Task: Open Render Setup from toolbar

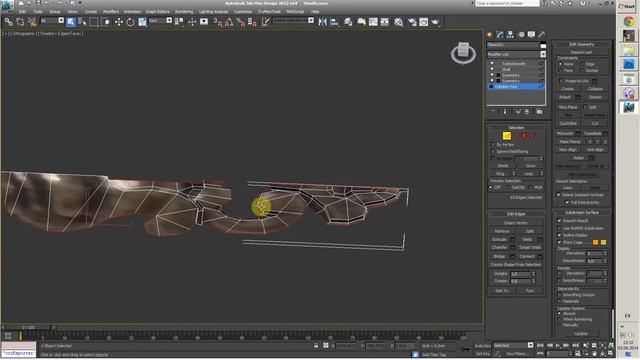Action: coord(412,22)
